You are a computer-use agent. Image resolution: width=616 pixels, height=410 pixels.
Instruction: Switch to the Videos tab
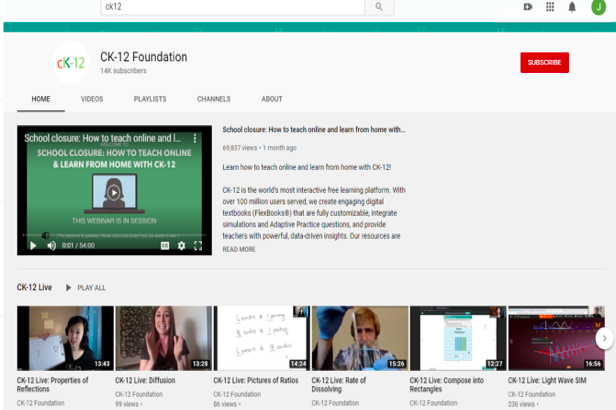tap(92, 99)
